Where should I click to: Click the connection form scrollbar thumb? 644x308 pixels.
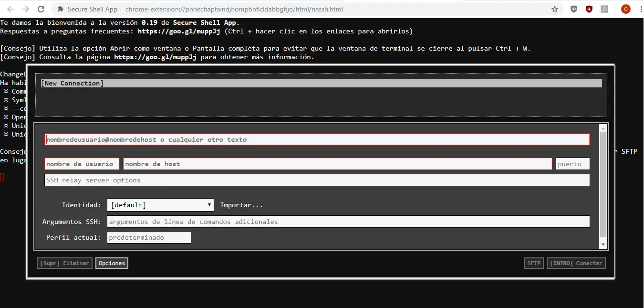(x=603, y=185)
